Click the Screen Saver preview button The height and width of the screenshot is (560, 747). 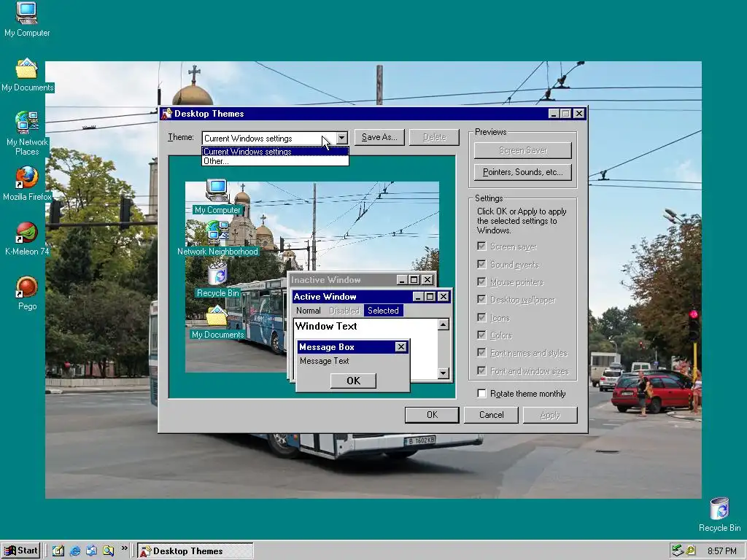[x=522, y=150]
